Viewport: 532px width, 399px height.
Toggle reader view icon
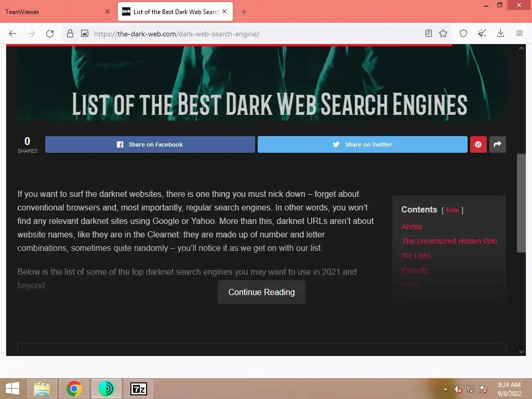coord(429,33)
